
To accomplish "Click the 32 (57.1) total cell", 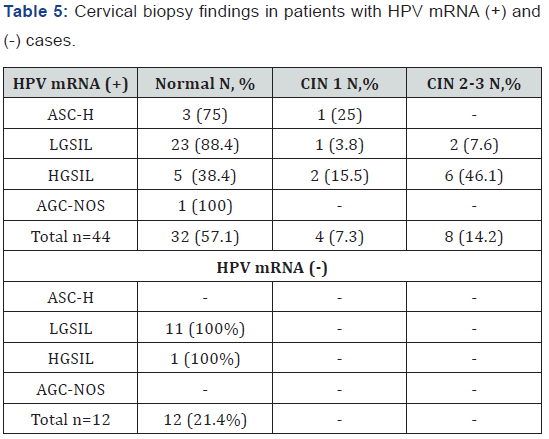I will (x=205, y=236).
